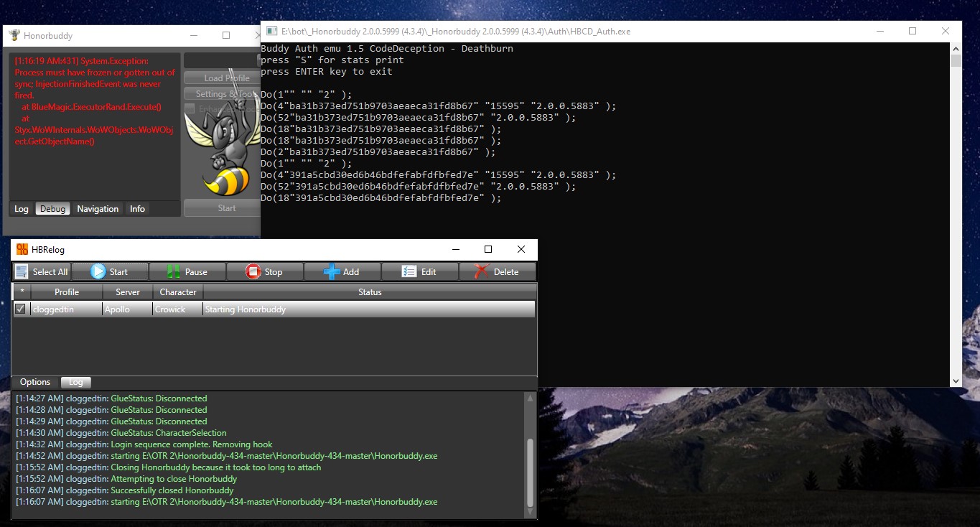Click the Status column header

coord(370,292)
